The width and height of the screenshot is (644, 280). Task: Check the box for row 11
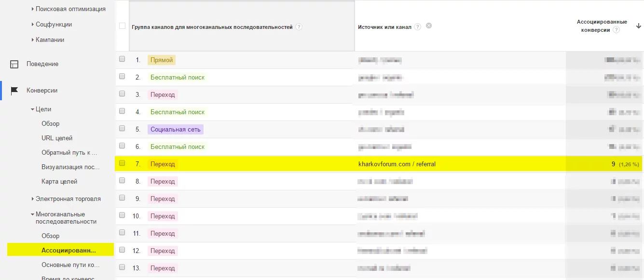[122, 232]
